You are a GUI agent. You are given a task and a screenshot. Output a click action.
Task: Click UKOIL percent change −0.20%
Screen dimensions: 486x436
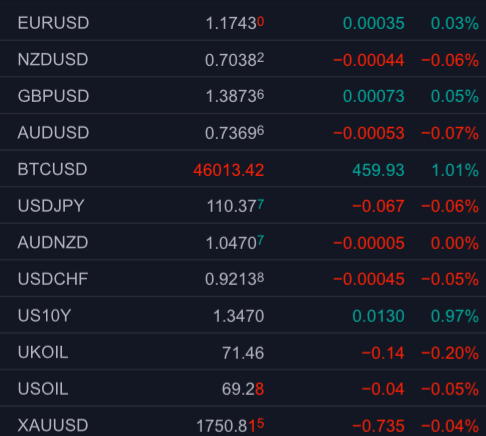click(x=450, y=353)
